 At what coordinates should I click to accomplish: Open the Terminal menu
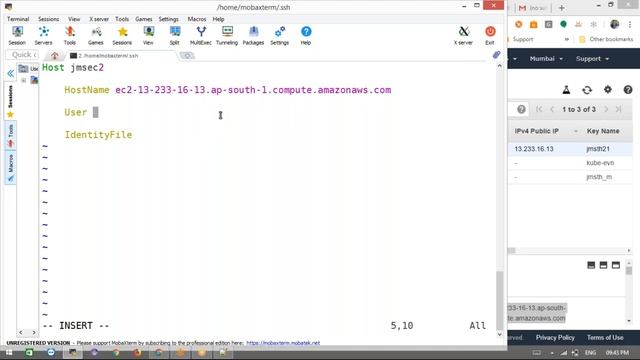tap(18, 19)
